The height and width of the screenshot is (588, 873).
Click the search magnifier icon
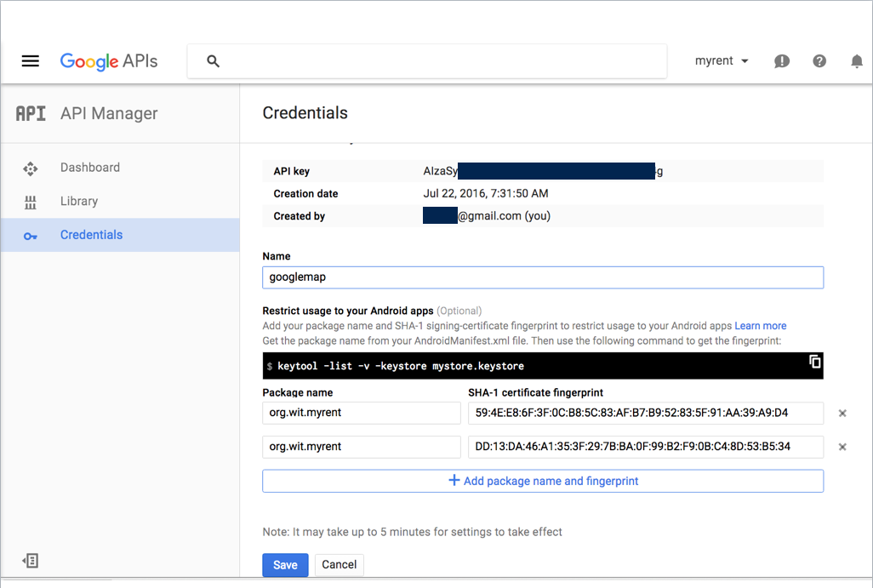pyautogui.click(x=213, y=60)
